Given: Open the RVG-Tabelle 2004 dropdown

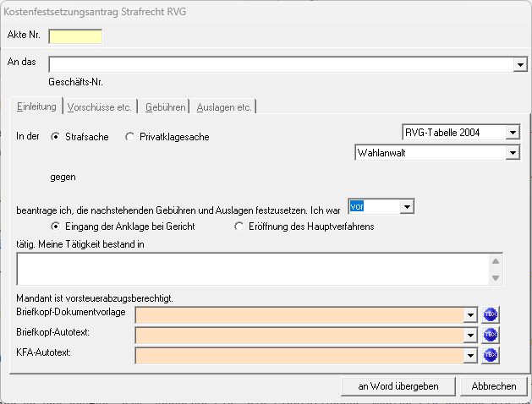Looking at the screenshot, I should pyautogui.click(x=513, y=132).
